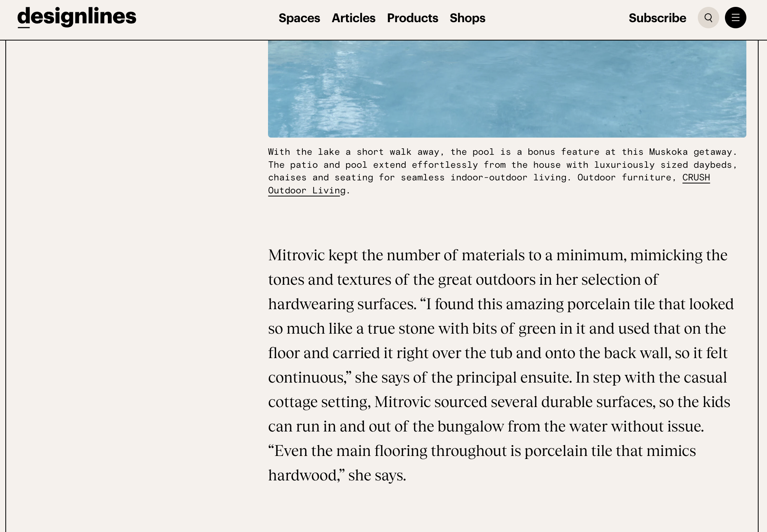Visit the Shops section
Screen dimensions: 767x532
tap(467, 18)
